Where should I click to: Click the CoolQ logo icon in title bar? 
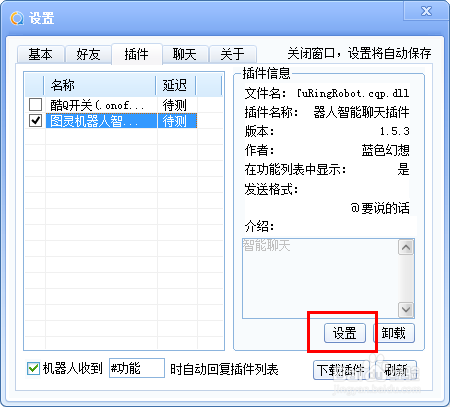[x=17, y=18]
